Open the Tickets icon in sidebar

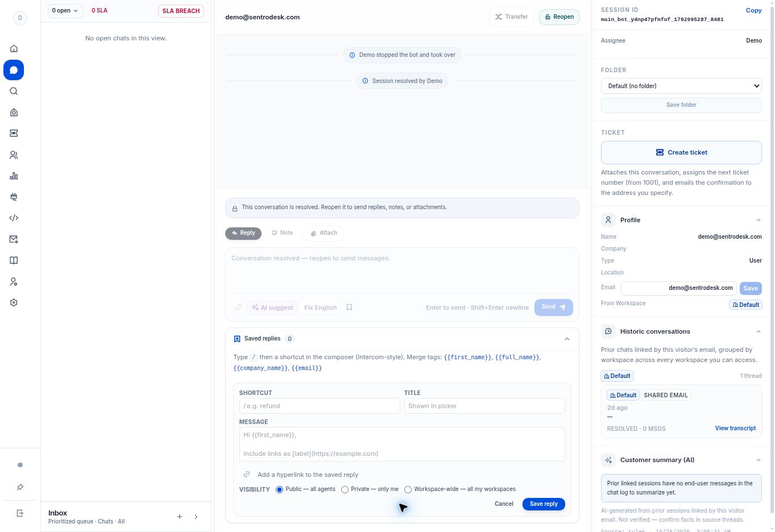tap(14, 133)
